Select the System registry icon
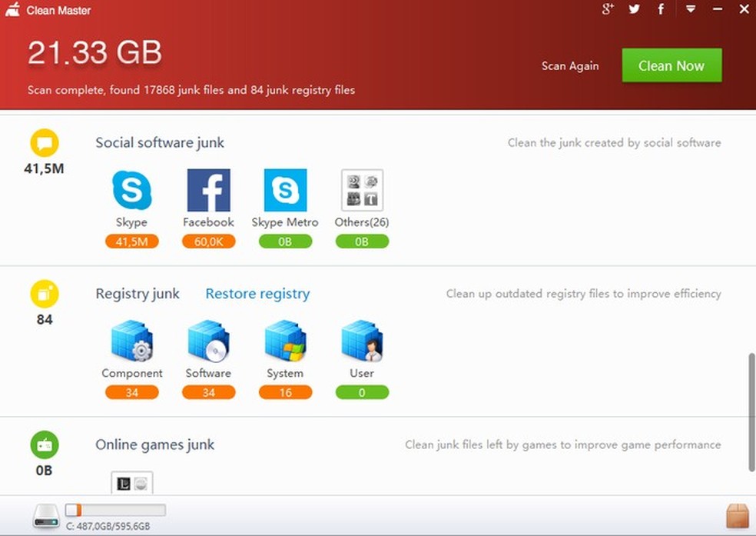756x536 pixels. (285, 341)
